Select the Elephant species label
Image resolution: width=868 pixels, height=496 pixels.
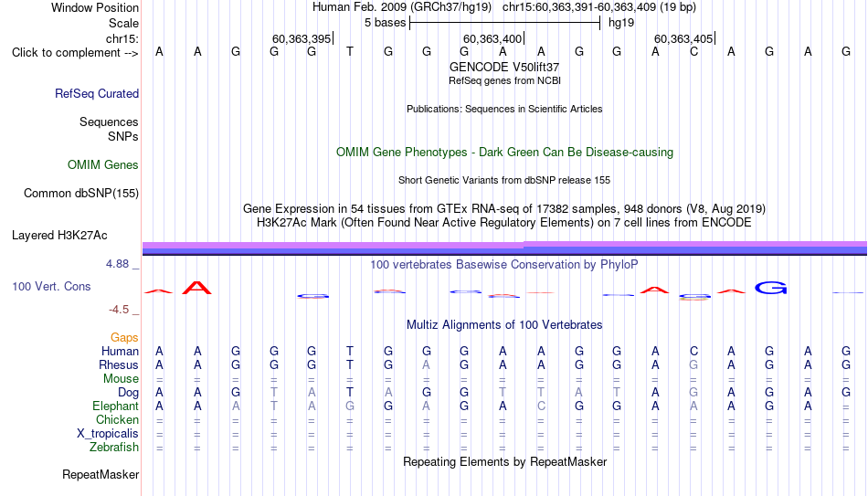pos(115,406)
